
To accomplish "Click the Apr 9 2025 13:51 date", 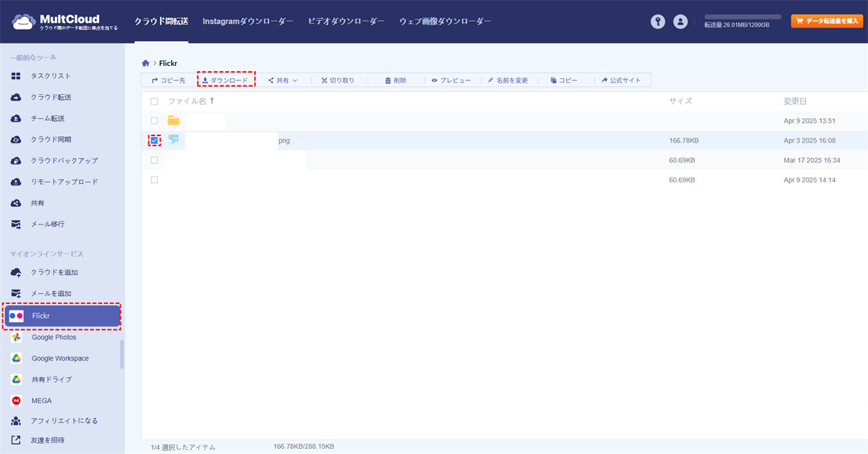I will [x=809, y=121].
